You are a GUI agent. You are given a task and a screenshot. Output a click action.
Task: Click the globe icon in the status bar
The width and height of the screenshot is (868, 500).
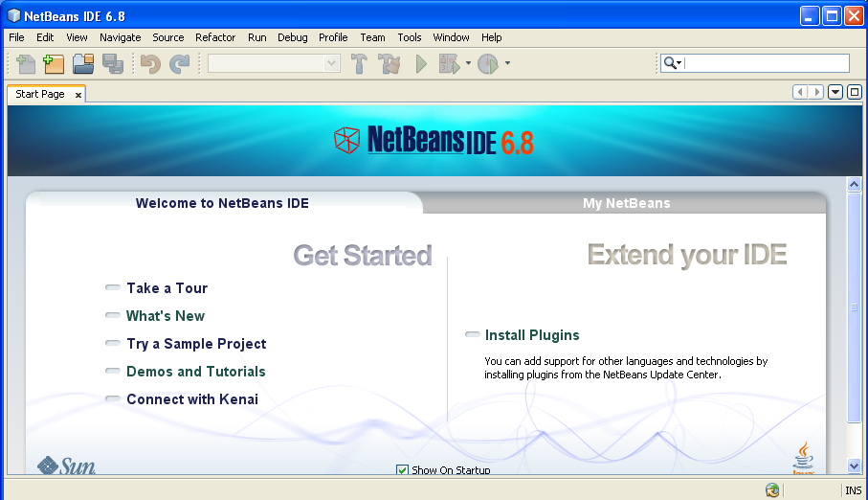pyautogui.click(x=772, y=490)
